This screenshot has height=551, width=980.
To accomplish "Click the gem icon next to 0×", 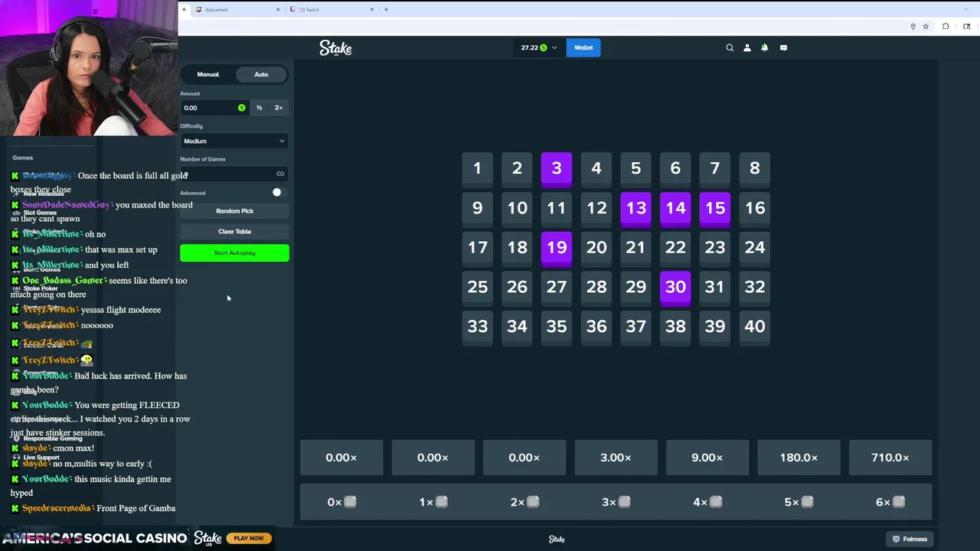I will pos(350,502).
